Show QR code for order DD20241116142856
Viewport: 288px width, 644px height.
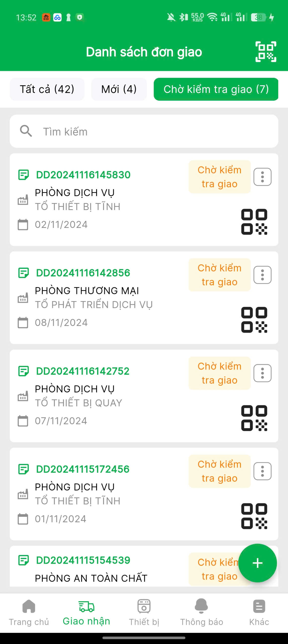pos(254,320)
